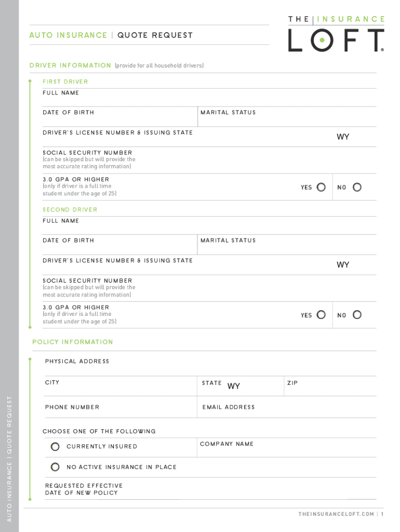400x532 pixels.
Task: Select YES for second driver's 3.0 GPA
Action: 321,315
